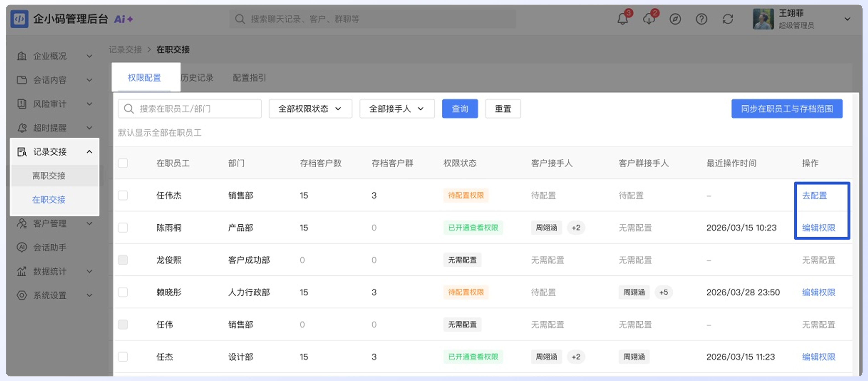Image resolution: width=868 pixels, height=381 pixels.
Task: Click the 风险审计 sidebar icon
Action: tap(22, 104)
